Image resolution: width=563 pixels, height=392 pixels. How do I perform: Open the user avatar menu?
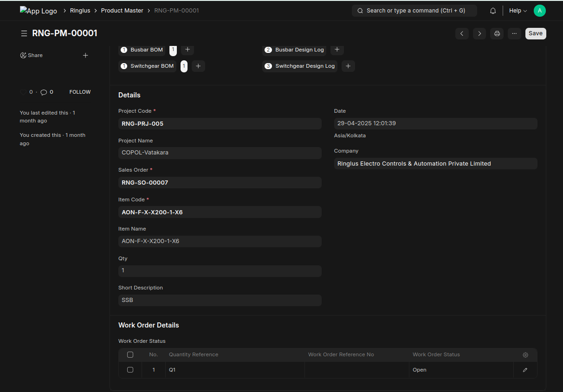(539, 11)
